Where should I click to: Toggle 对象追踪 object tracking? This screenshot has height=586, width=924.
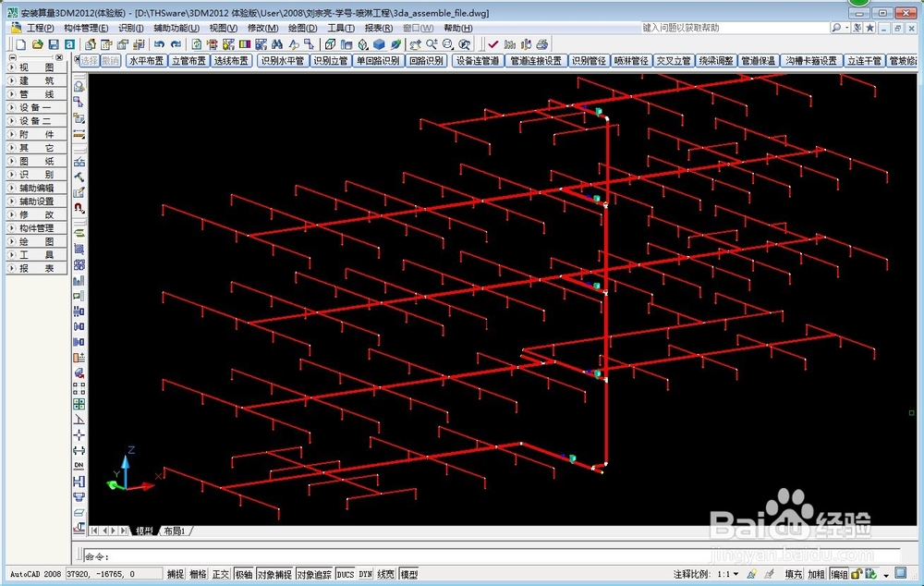coord(314,574)
